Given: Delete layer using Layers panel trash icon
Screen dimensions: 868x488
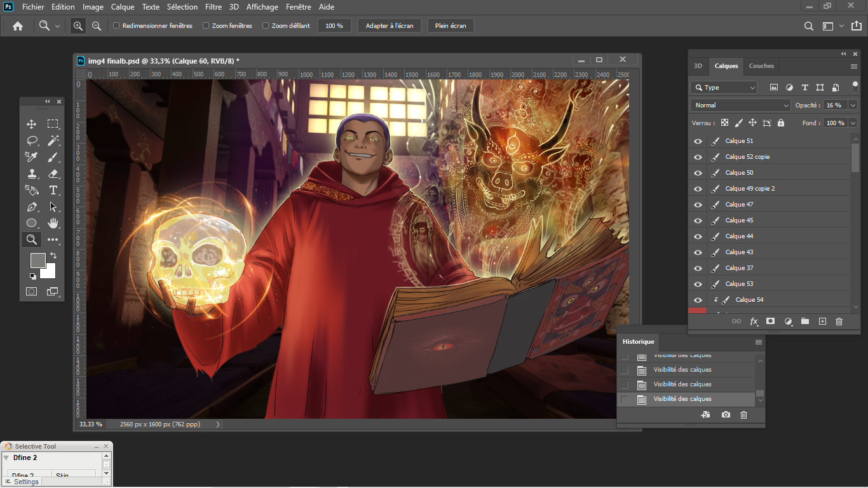Looking at the screenshot, I should (x=839, y=322).
